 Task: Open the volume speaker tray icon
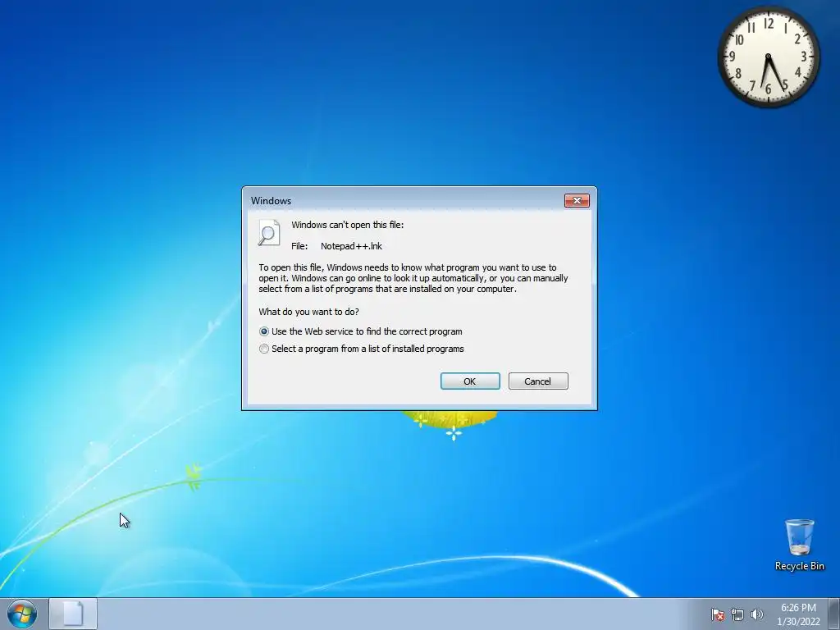coord(756,614)
